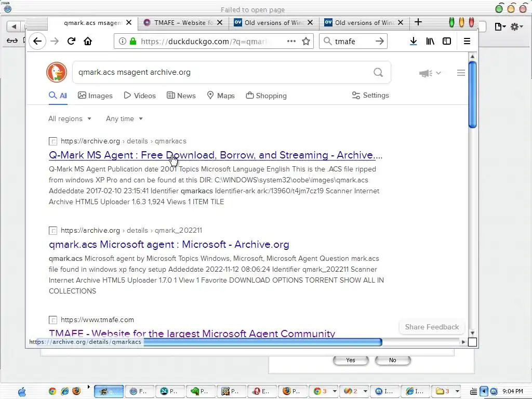Click the tmafe browser search box
The height and width of the screenshot is (399, 532).
(x=353, y=42)
